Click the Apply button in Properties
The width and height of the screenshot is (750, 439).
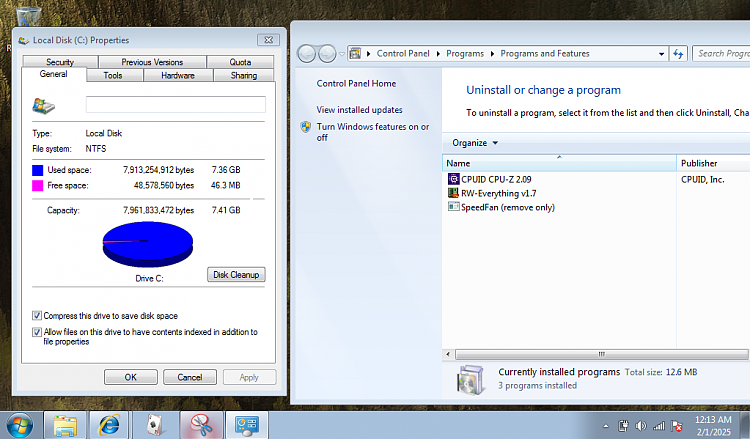pos(249,377)
